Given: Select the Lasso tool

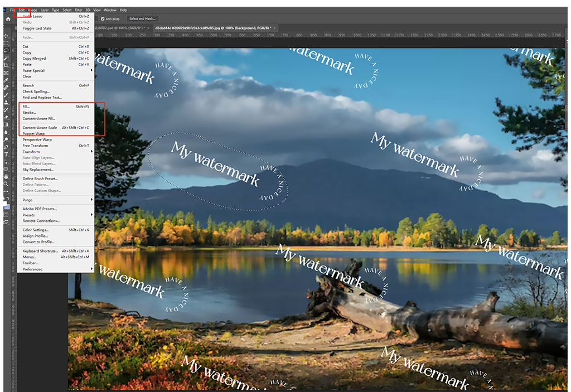Looking at the screenshot, I should [x=6, y=50].
